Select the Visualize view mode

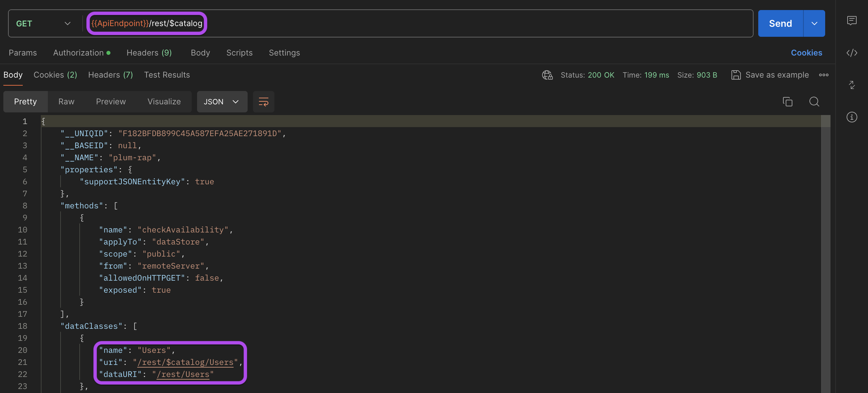[x=164, y=101]
